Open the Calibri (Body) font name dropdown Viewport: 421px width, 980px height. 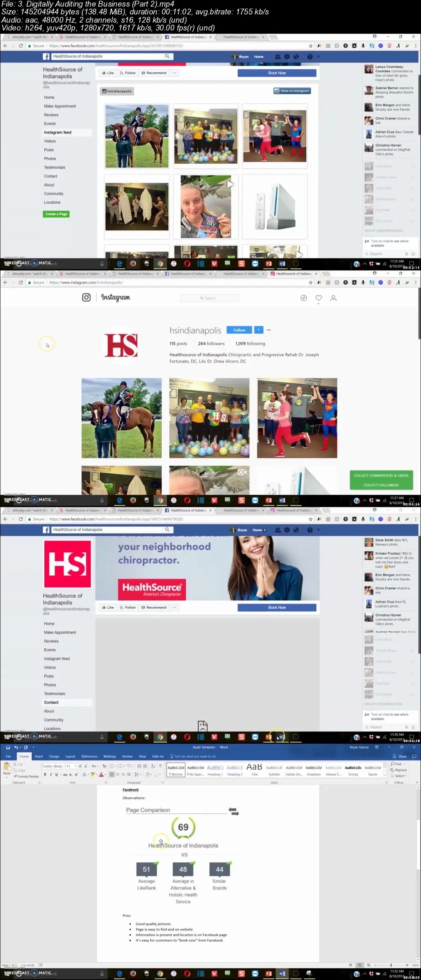pos(64,766)
